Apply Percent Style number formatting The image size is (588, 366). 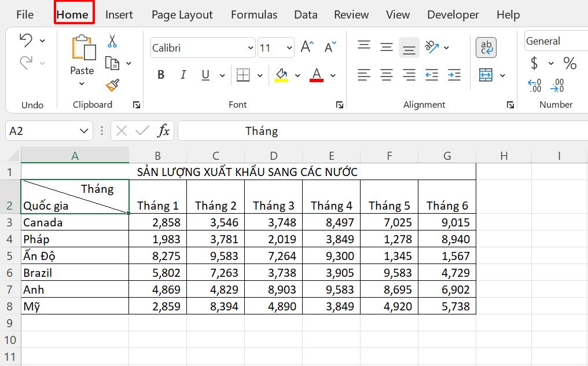[570, 64]
